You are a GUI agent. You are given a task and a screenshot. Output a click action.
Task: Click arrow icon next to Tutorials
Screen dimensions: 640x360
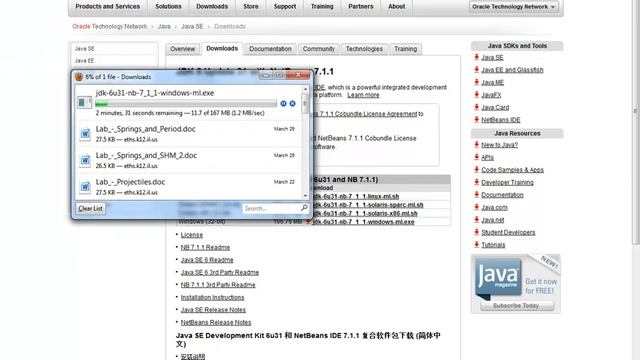(x=476, y=244)
